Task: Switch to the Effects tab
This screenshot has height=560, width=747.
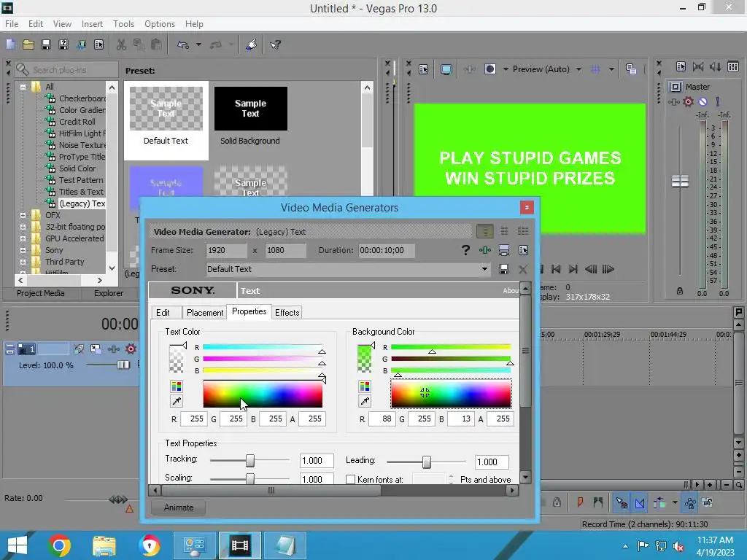Action: click(287, 312)
